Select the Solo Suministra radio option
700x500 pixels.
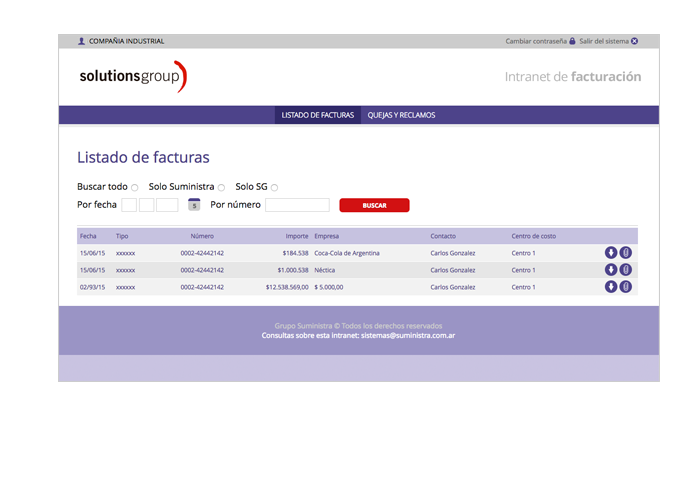click(x=221, y=188)
